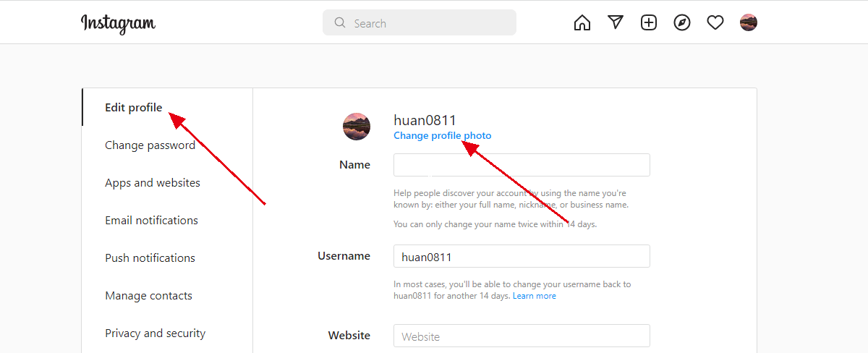Open profile avatar menu in top bar

(749, 22)
